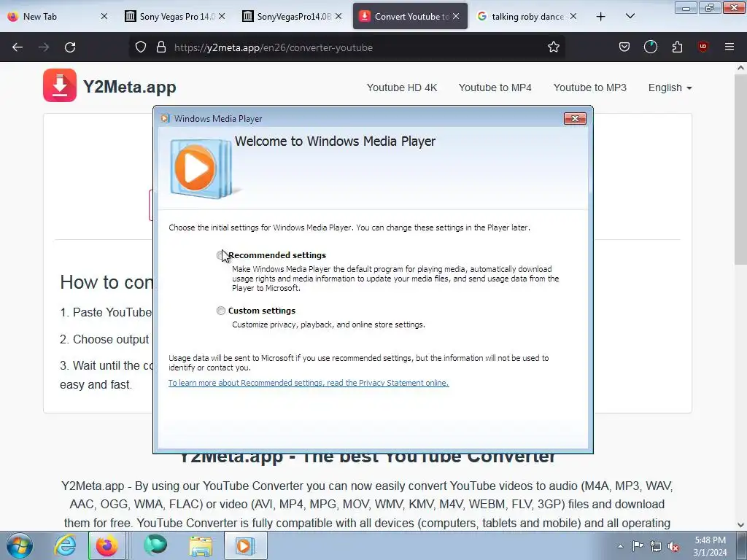Image resolution: width=747 pixels, height=560 pixels.
Task: Go back to the previous page
Action: 18,47
